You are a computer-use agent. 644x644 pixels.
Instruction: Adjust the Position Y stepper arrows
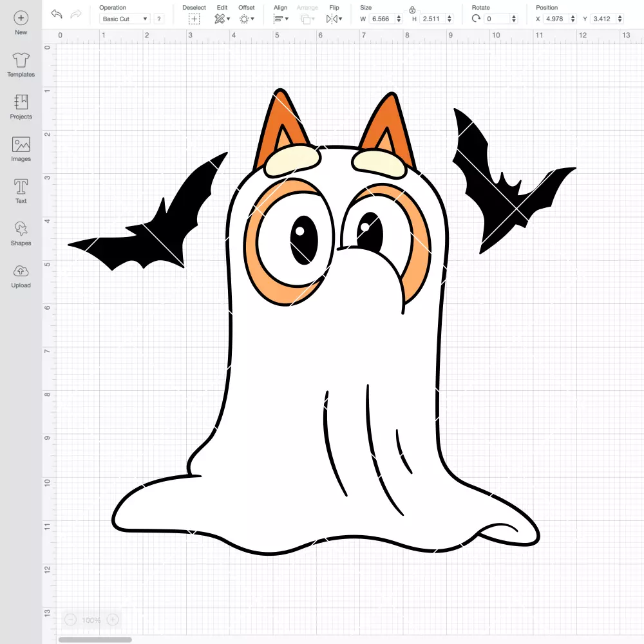click(x=620, y=19)
